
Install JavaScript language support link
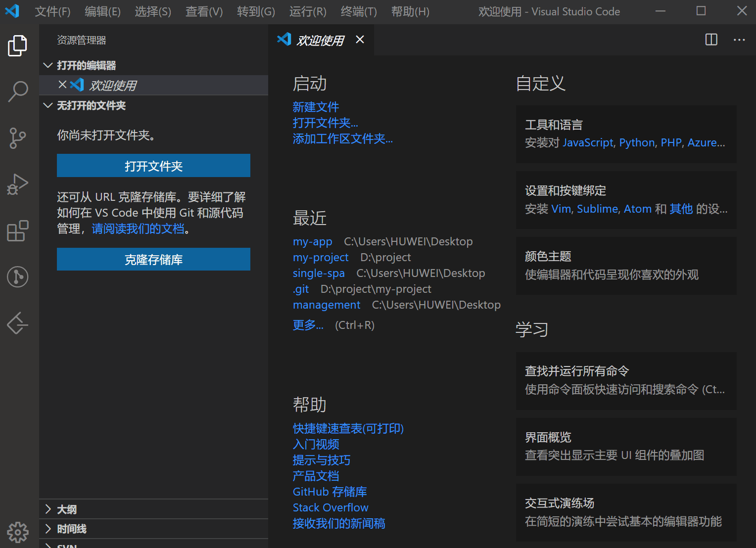588,142
